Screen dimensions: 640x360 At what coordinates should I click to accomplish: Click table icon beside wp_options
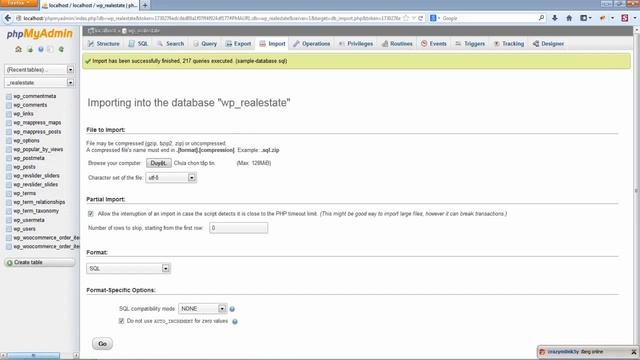[x=9, y=140]
